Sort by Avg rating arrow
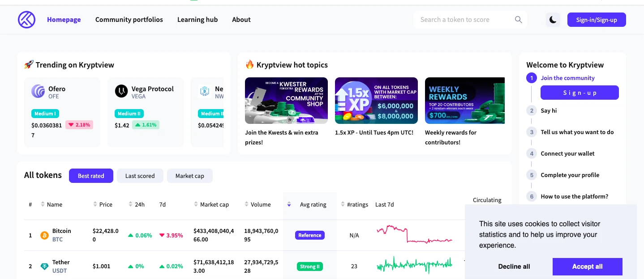 (289, 204)
